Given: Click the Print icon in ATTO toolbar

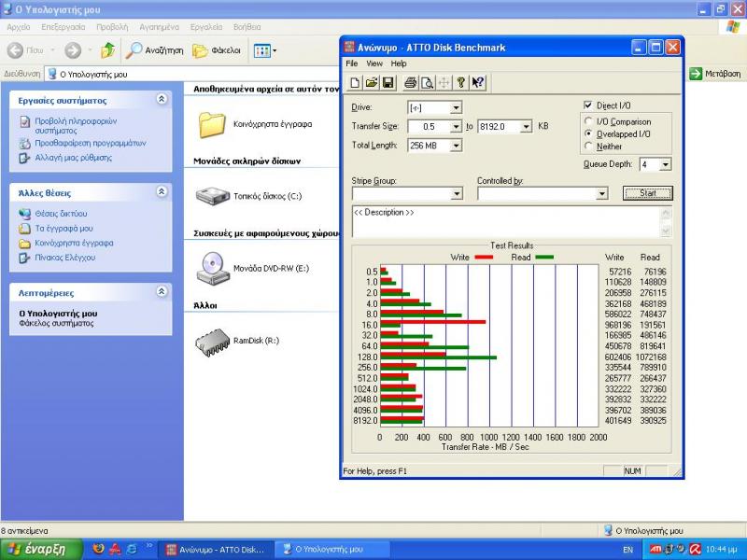Looking at the screenshot, I should pyautogui.click(x=410, y=83).
